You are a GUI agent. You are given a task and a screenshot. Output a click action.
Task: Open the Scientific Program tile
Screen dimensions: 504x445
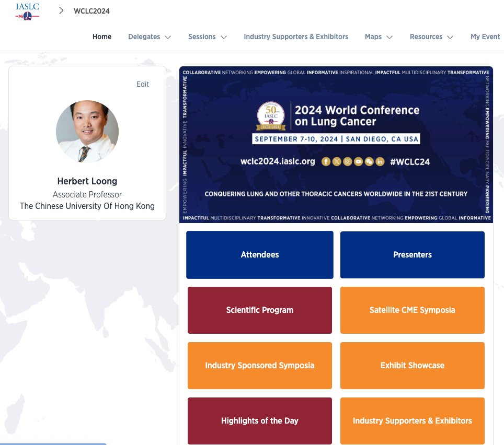260,310
